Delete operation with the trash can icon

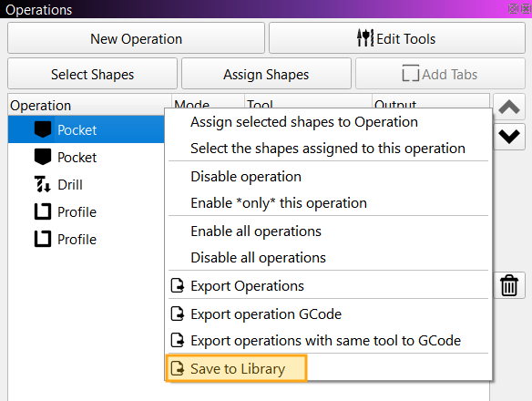[509, 285]
